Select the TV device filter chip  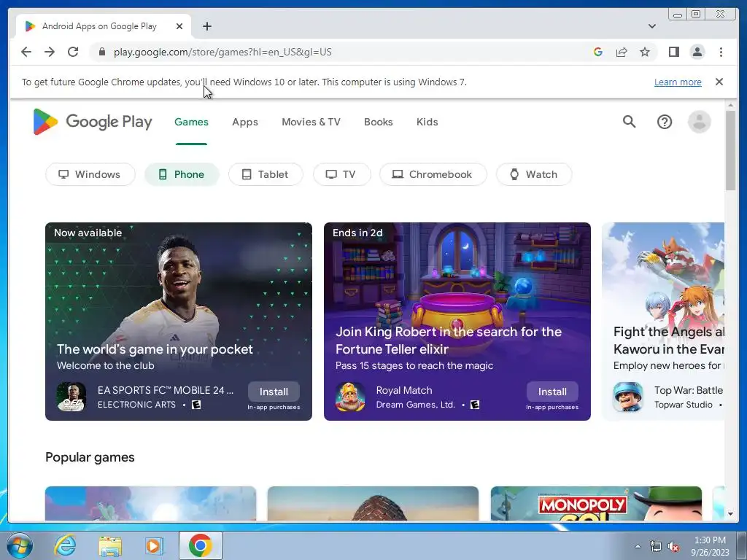[341, 174]
